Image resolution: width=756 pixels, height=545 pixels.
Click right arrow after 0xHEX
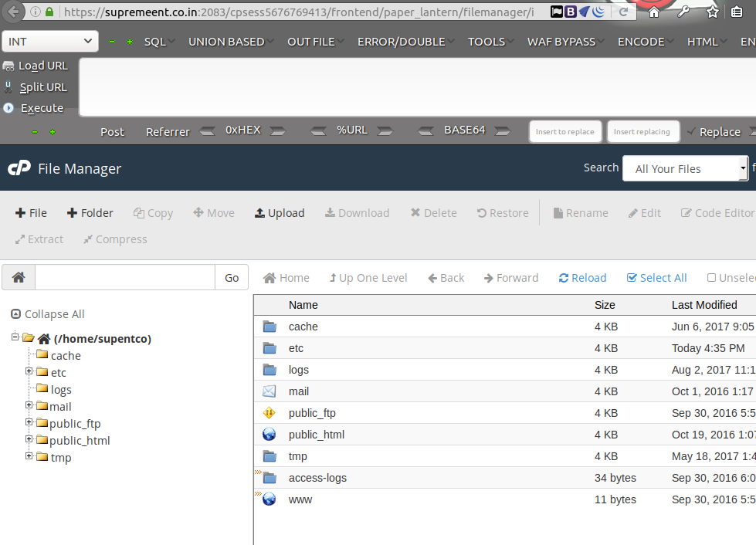tap(277, 130)
